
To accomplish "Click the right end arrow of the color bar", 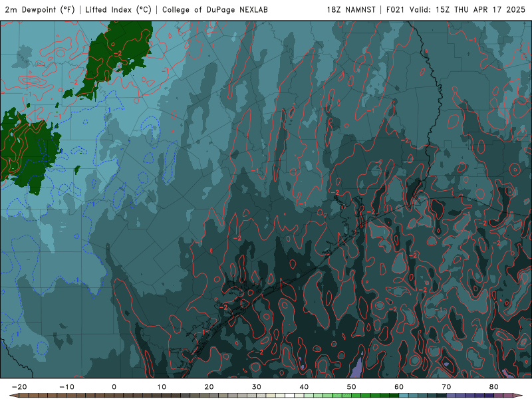I will tap(518, 396).
